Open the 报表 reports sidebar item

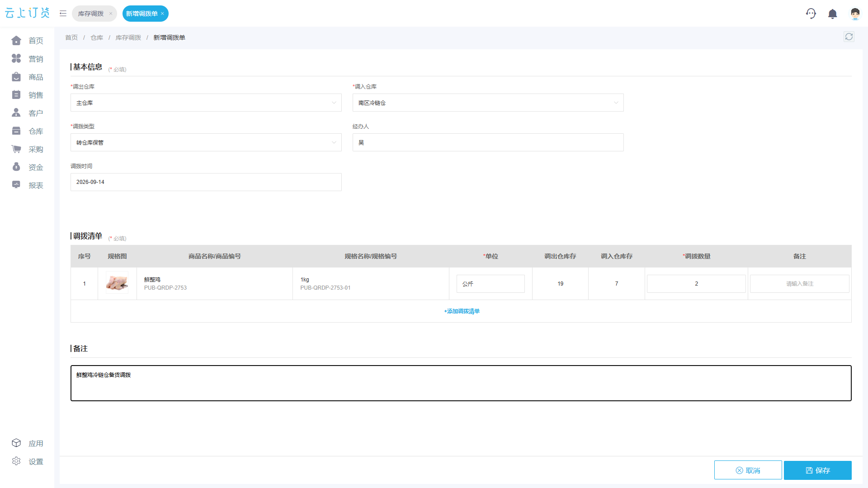pyautogui.click(x=27, y=185)
